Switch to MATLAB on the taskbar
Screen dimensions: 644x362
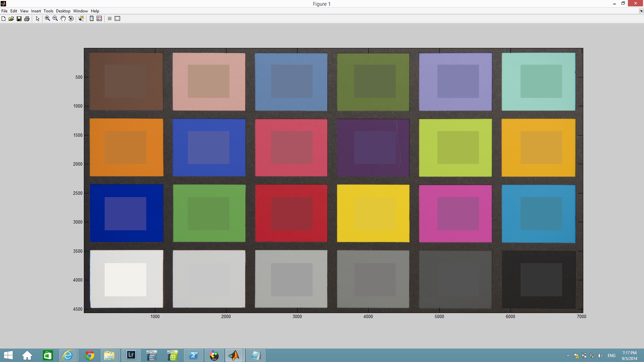pyautogui.click(x=234, y=355)
